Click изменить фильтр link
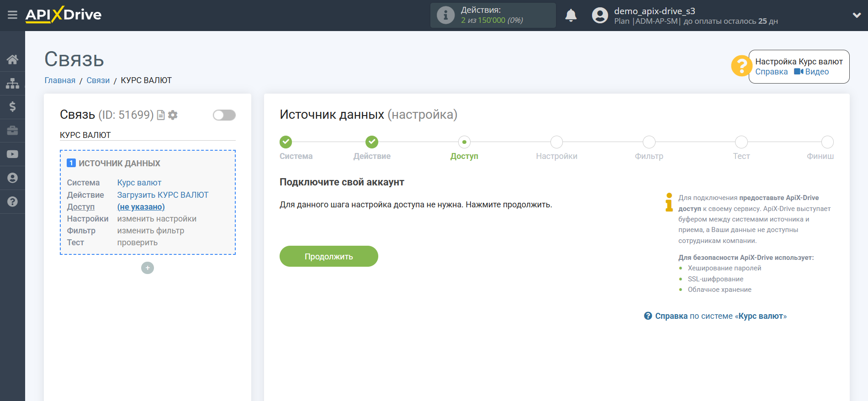The width and height of the screenshot is (868, 401). coord(151,231)
